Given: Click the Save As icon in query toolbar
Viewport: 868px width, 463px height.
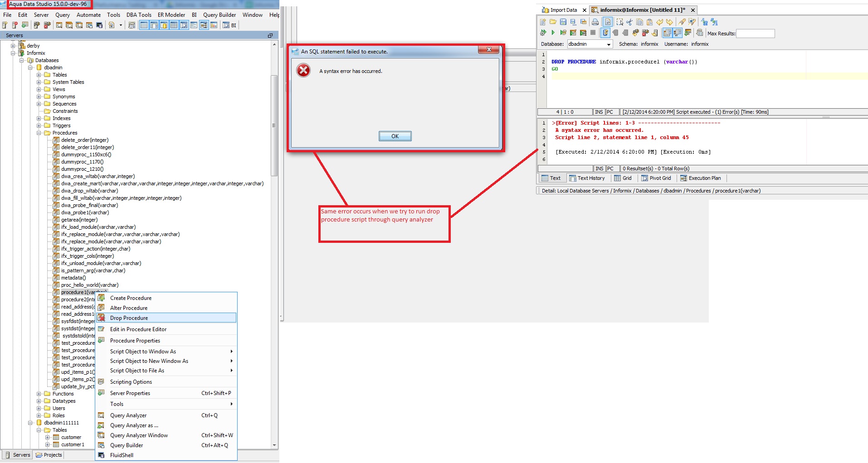Looking at the screenshot, I should coord(573,22).
